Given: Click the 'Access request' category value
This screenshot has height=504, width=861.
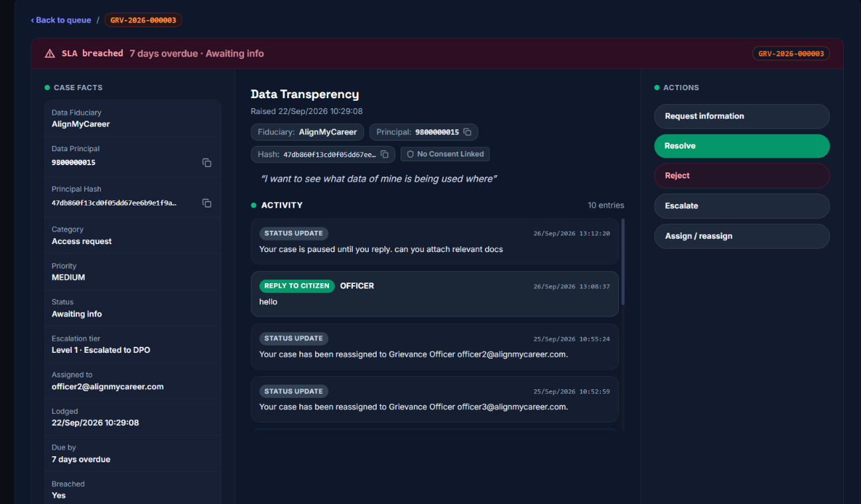Looking at the screenshot, I should click(82, 241).
